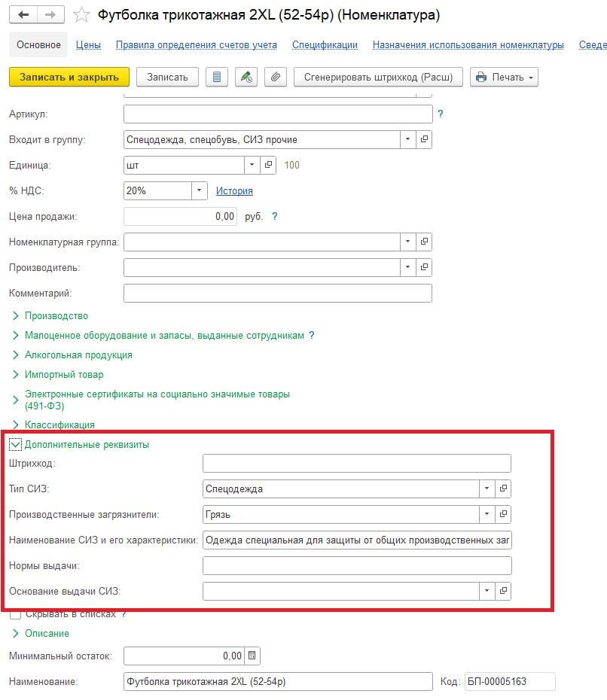Viewport: 607px width, 700px height.
Task: Expand the Импортный товар section
Action: click(x=16, y=375)
